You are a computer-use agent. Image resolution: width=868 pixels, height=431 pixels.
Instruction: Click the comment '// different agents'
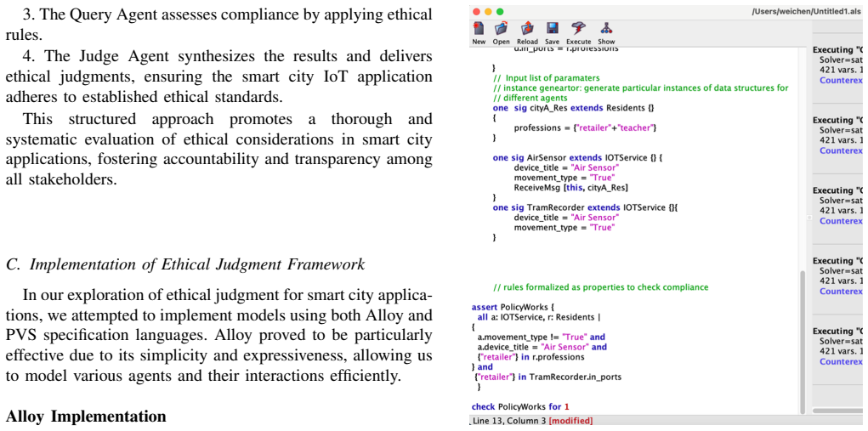(530, 98)
